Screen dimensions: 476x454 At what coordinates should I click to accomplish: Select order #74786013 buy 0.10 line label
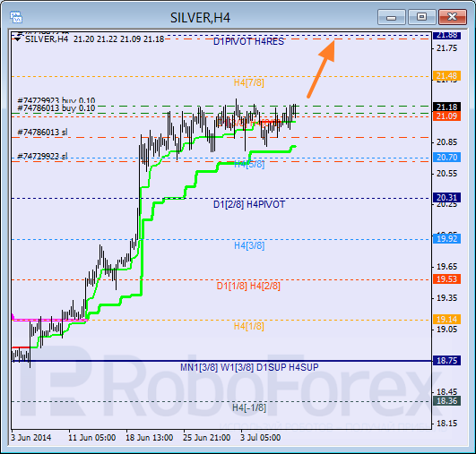(56, 108)
